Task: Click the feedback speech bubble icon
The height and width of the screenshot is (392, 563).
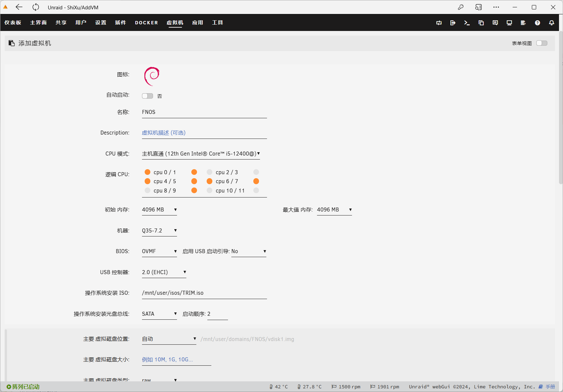Action: point(495,23)
